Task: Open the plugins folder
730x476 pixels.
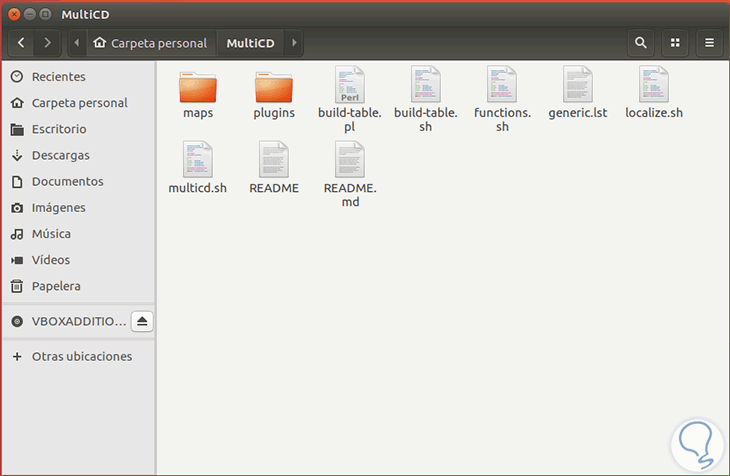Action: coord(274,87)
